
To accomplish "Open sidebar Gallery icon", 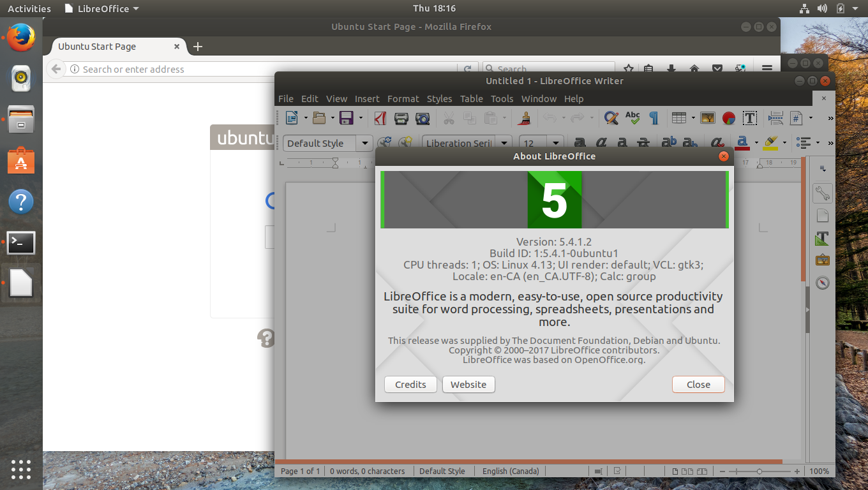I will [x=822, y=260].
